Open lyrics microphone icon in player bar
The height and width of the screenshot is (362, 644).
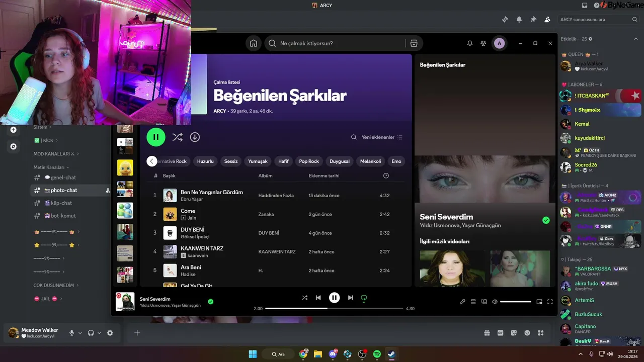(462, 302)
